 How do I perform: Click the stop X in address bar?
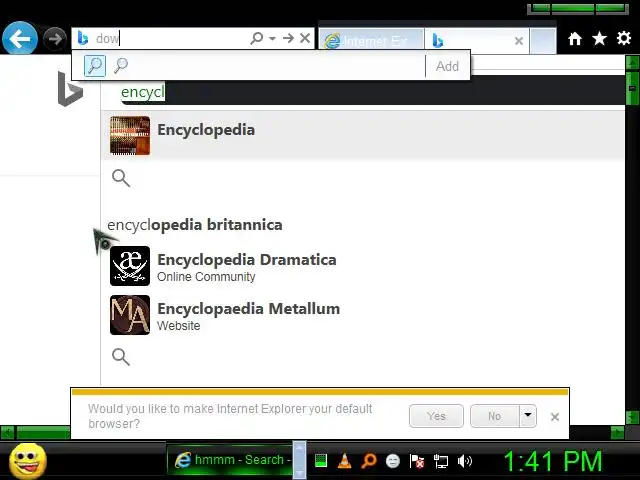(x=304, y=38)
